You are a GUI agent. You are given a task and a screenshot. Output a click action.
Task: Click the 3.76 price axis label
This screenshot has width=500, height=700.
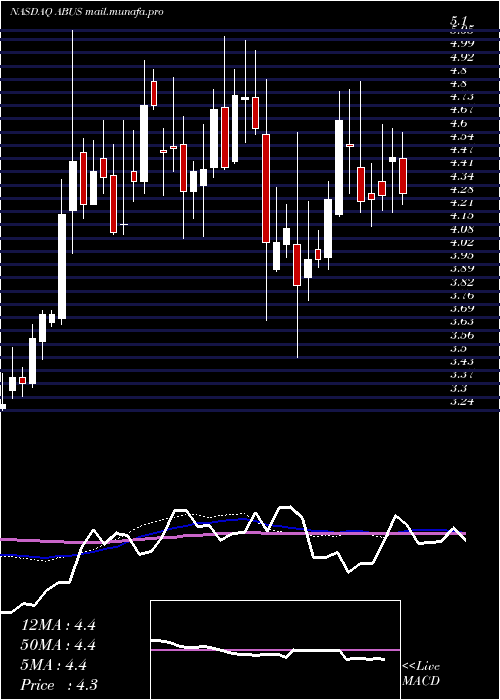point(462,295)
